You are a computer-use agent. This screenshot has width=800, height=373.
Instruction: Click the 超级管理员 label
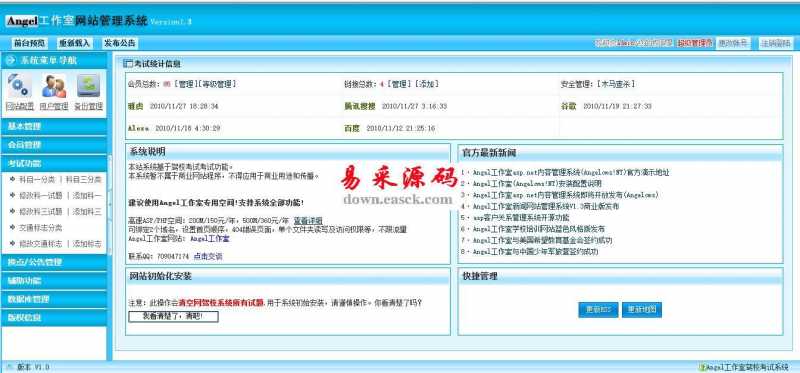coord(694,43)
